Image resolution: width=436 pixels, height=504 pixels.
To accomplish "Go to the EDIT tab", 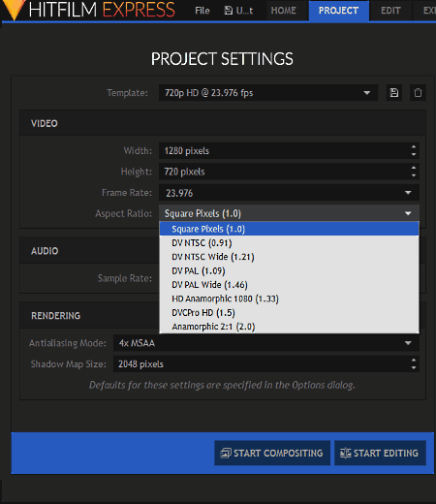I will (390, 11).
